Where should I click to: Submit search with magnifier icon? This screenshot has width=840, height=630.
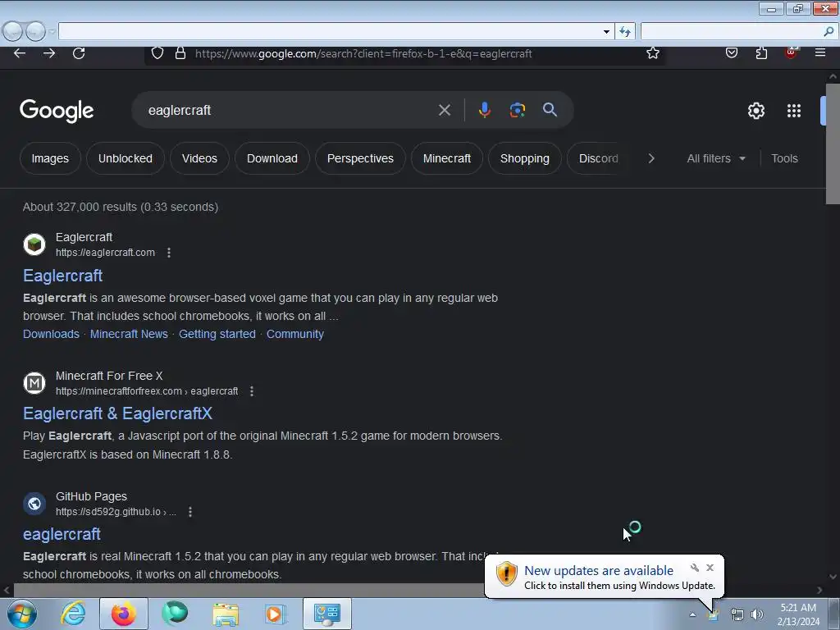pyautogui.click(x=550, y=110)
